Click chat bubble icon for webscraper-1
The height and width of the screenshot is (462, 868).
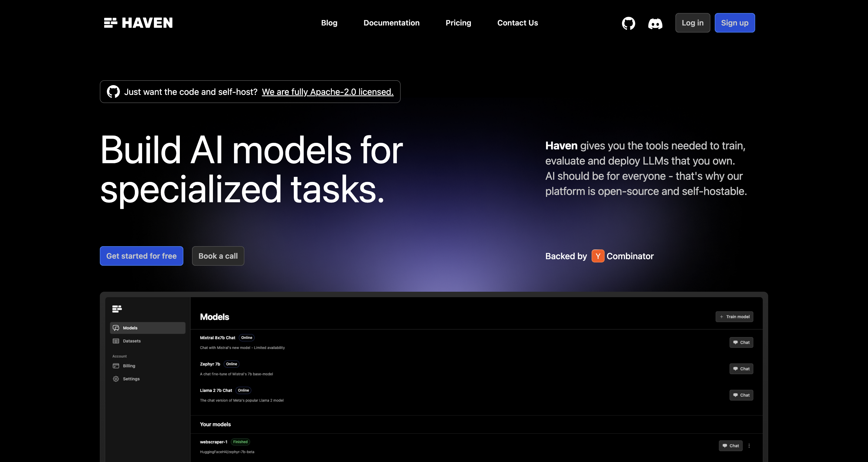click(725, 446)
